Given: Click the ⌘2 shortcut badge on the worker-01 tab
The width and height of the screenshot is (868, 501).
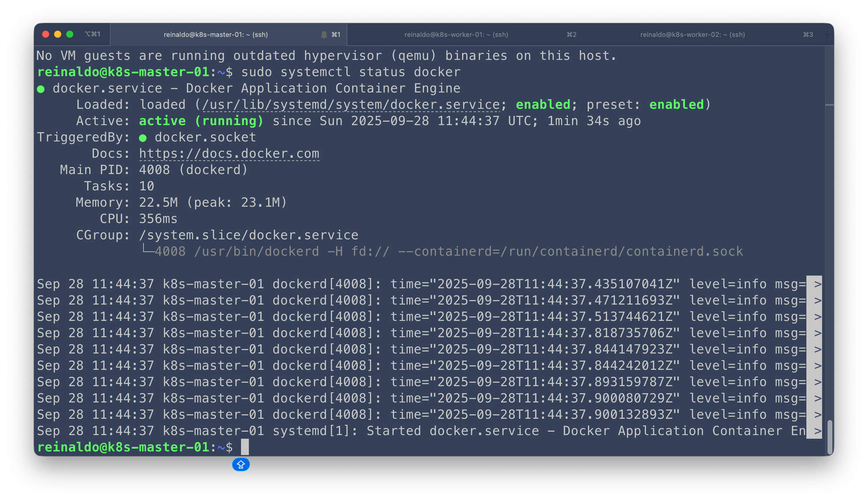Looking at the screenshot, I should tap(572, 35).
